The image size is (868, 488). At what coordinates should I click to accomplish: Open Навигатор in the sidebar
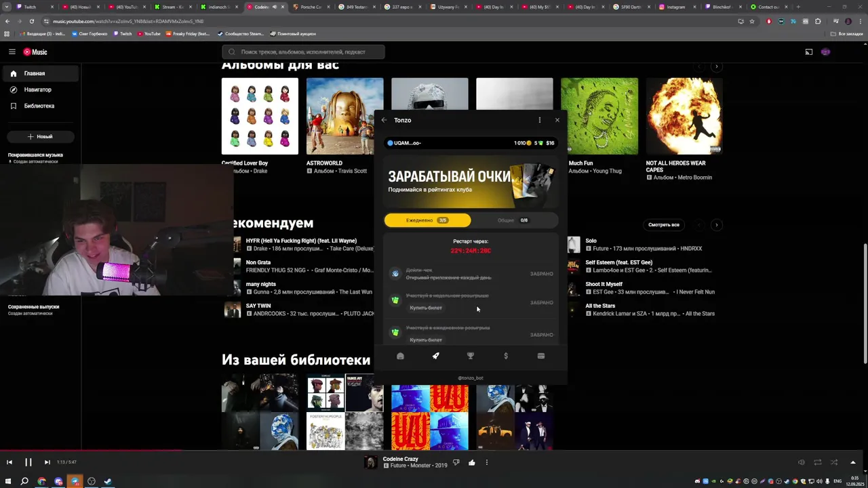click(x=41, y=89)
